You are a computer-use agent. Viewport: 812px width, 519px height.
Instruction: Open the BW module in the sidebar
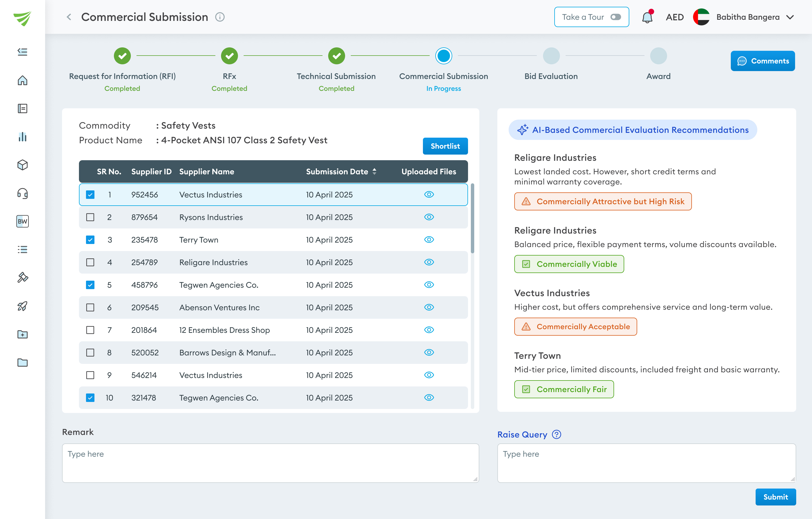(x=22, y=221)
